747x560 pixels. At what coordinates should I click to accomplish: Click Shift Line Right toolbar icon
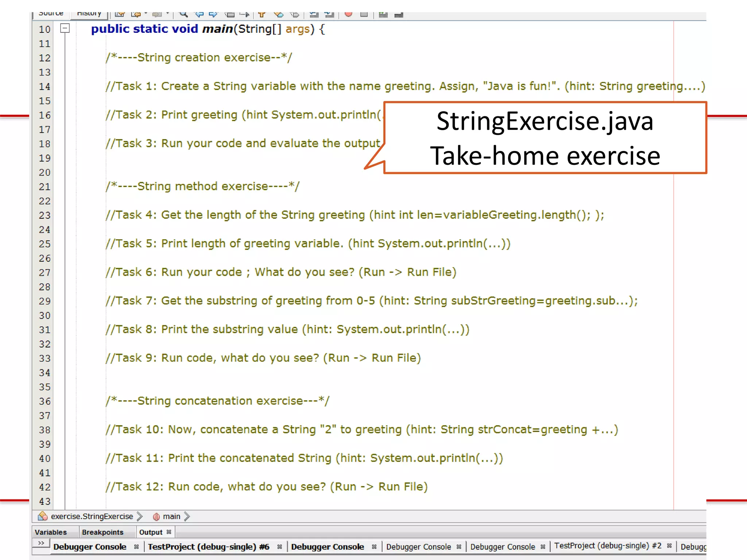pyautogui.click(x=329, y=15)
